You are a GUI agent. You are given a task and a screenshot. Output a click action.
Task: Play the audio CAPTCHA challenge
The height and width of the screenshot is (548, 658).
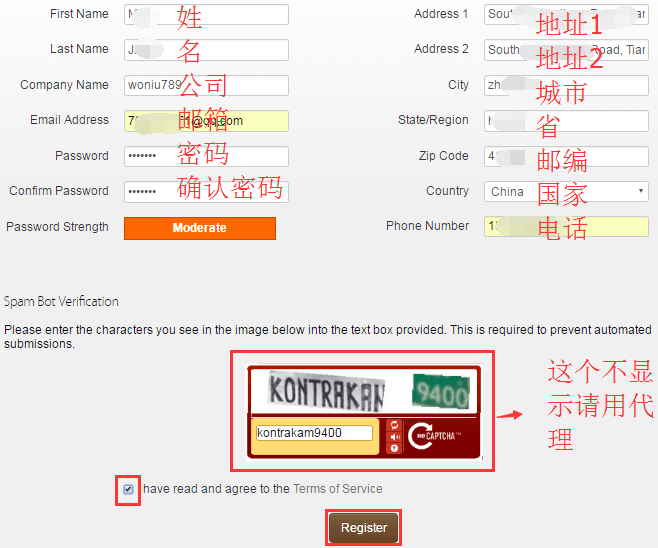click(393, 436)
